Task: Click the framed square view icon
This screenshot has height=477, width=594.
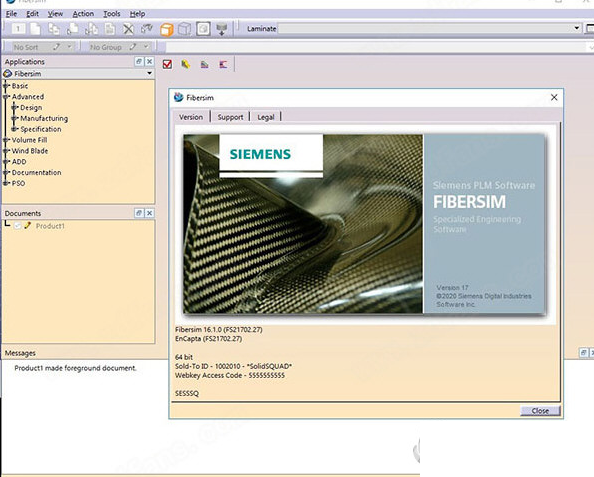Action: (203, 29)
